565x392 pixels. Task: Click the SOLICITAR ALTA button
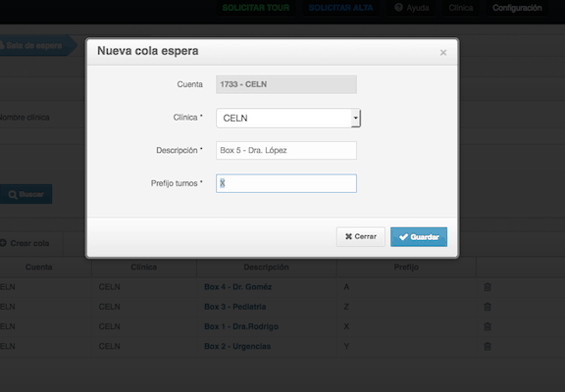coord(340,8)
